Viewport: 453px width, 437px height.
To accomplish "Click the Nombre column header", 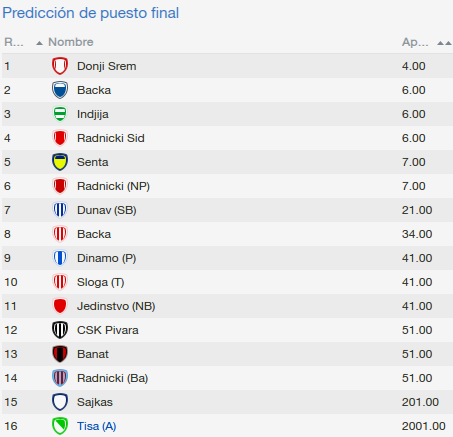I will click(x=71, y=42).
